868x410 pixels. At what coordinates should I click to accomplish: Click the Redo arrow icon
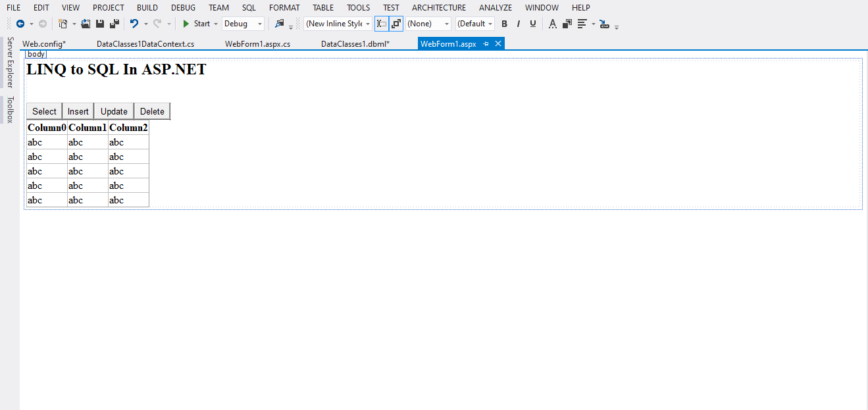click(x=157, y=24)
